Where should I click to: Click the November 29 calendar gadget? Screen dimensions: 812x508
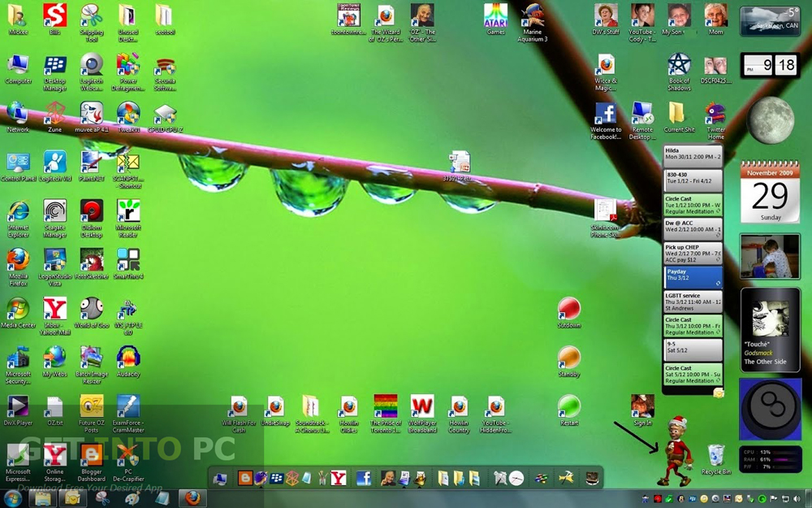coord(770,191)
